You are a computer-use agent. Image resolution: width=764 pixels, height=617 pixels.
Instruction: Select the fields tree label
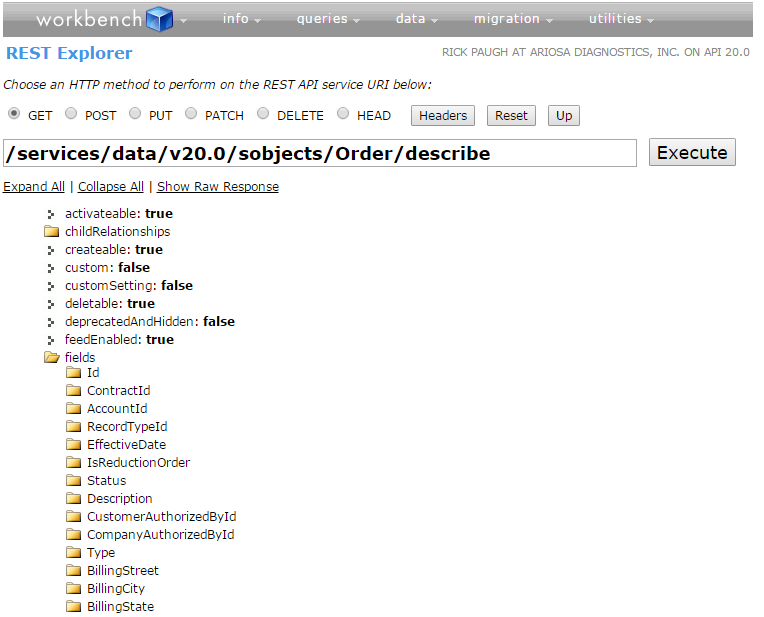(x=80, y=358)
